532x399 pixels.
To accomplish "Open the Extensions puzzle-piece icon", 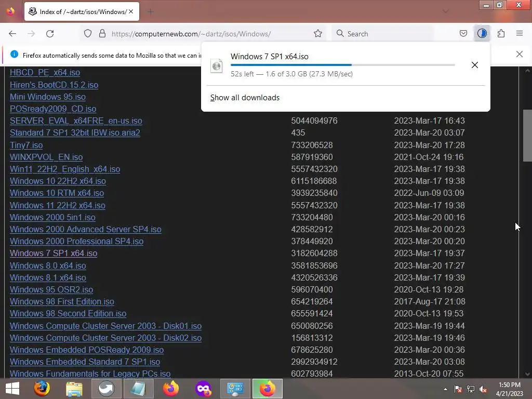I will pyautogui.click(x=501, y=34).
